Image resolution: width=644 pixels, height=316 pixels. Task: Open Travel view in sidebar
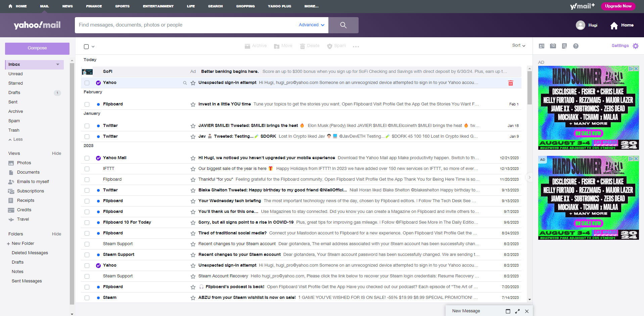[23, 219]
